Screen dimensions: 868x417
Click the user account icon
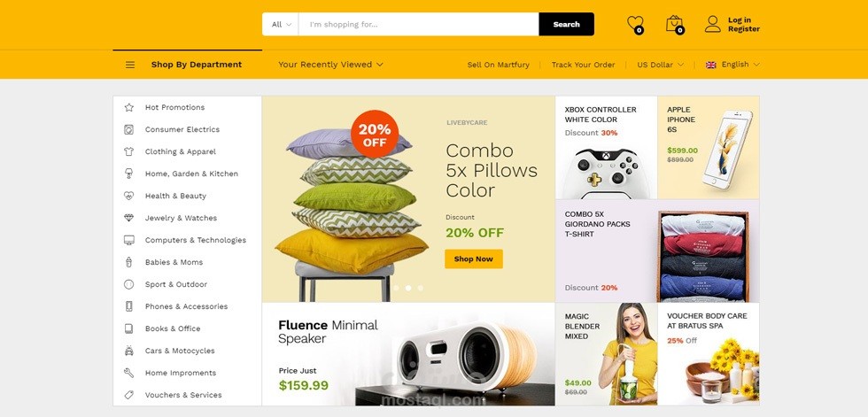tap(712, 24)
